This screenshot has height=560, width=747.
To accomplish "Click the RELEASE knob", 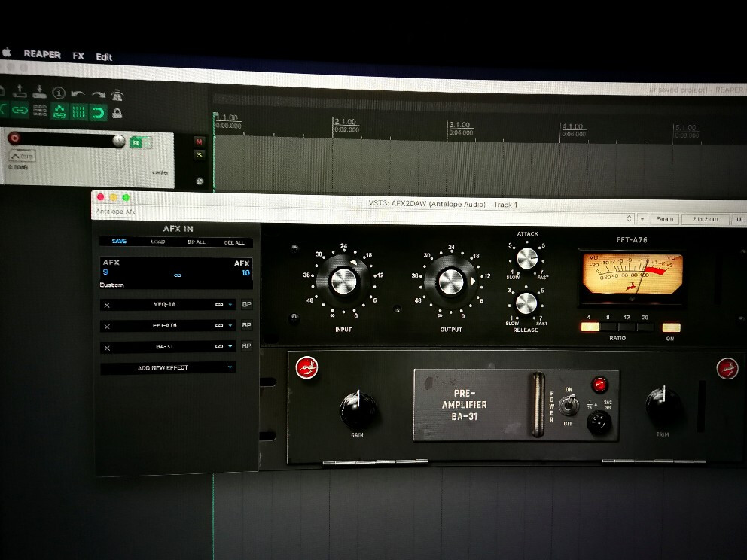I will tap(526, 303).
